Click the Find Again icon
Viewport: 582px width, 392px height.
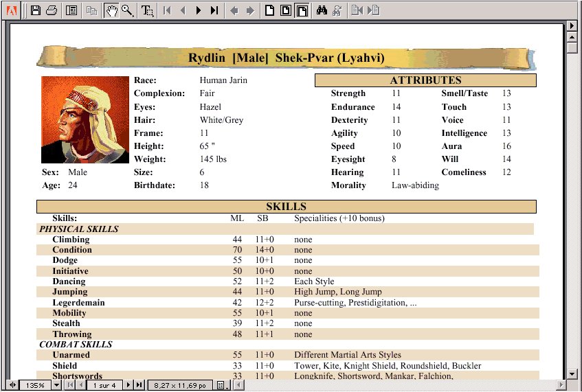[x=337, y=10]
